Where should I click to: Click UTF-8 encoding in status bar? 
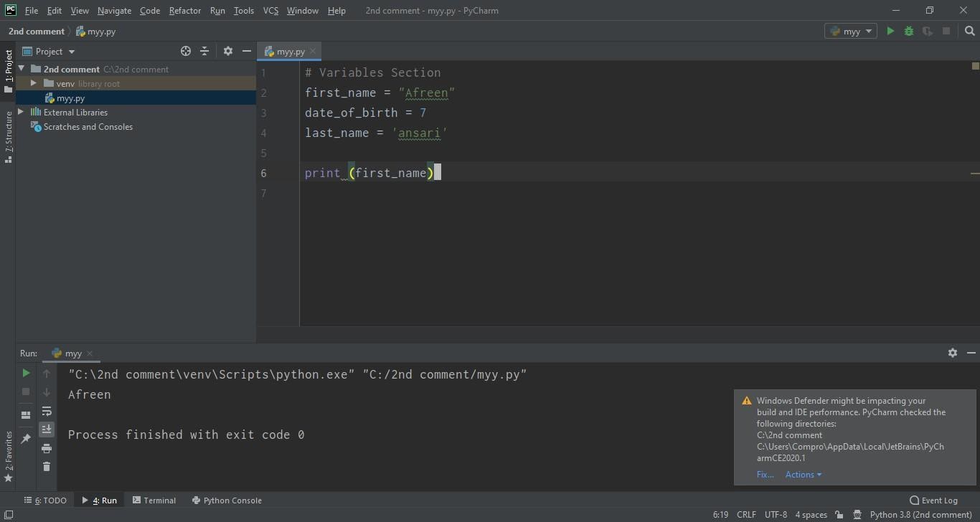776,515
